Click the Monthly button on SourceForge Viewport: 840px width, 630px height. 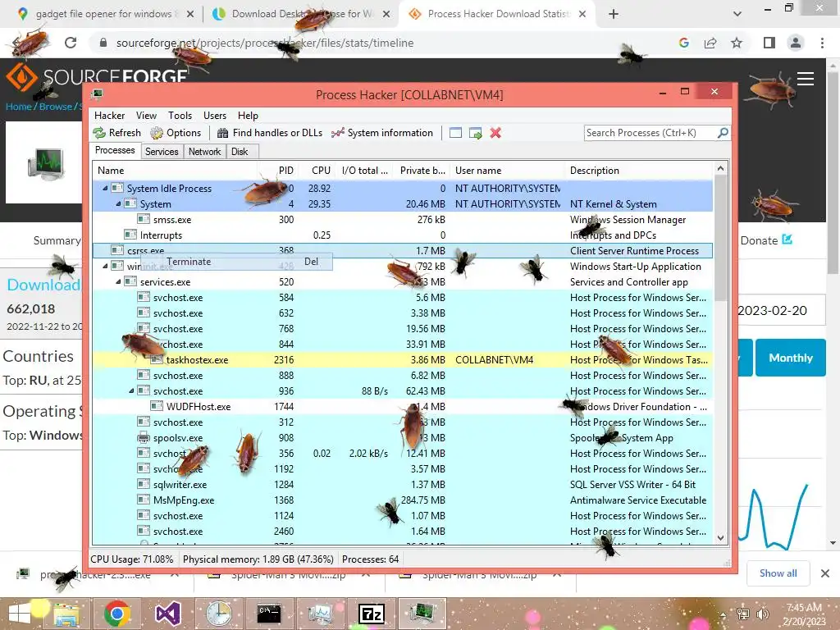coord(791,358)
